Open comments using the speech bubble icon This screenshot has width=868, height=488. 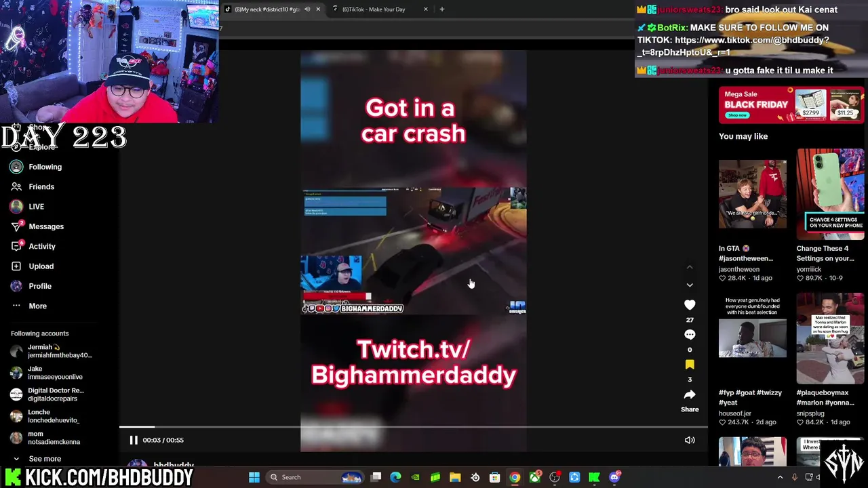[690, 335]
